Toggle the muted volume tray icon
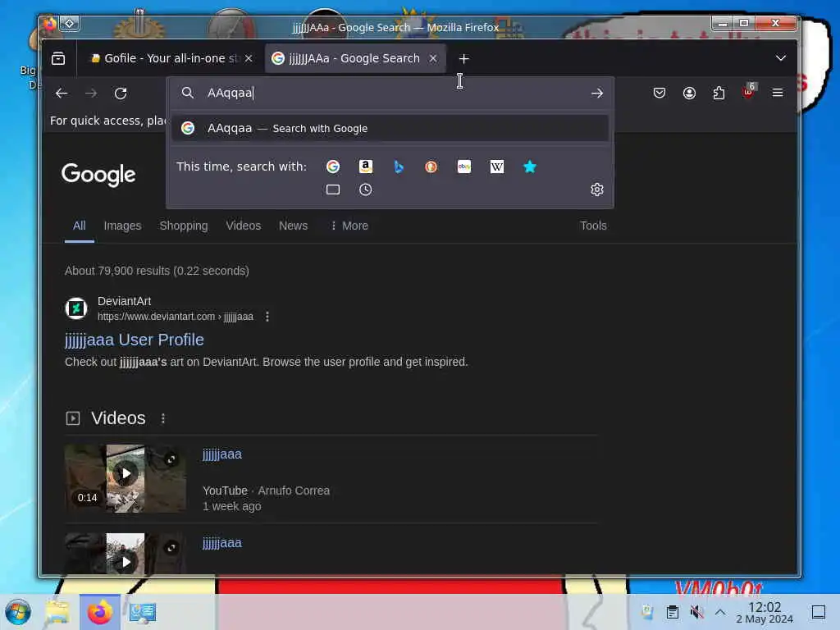 click(696, 612)
